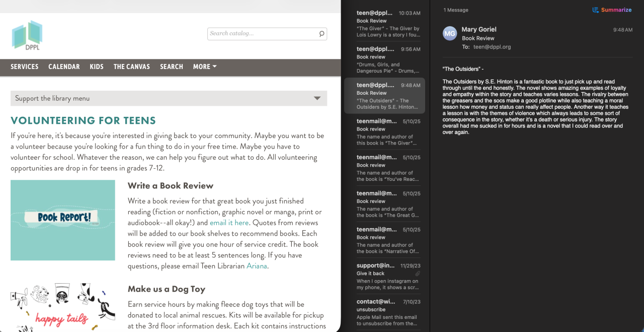This screenshot has height=332, width=644.
Task: Click the recipient address teen@dppl.org
Action: point(492,47)
